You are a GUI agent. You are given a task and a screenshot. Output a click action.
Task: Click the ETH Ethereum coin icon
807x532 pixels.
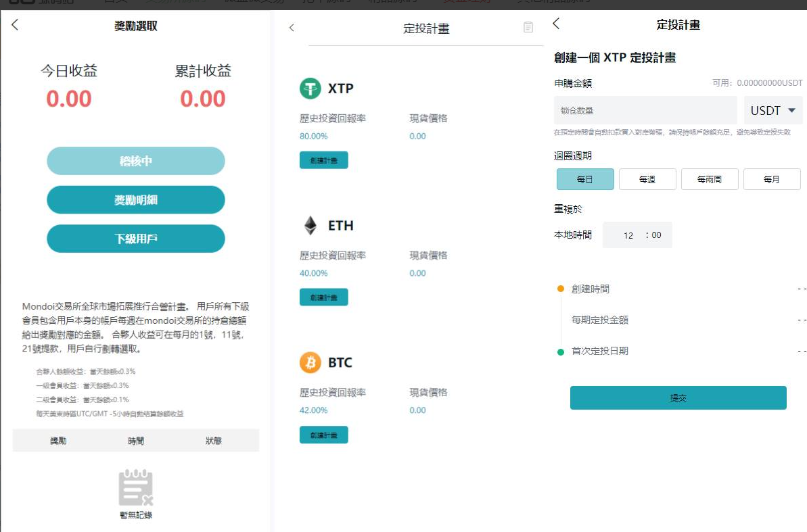pyautogui.click(x=310, y=225)
